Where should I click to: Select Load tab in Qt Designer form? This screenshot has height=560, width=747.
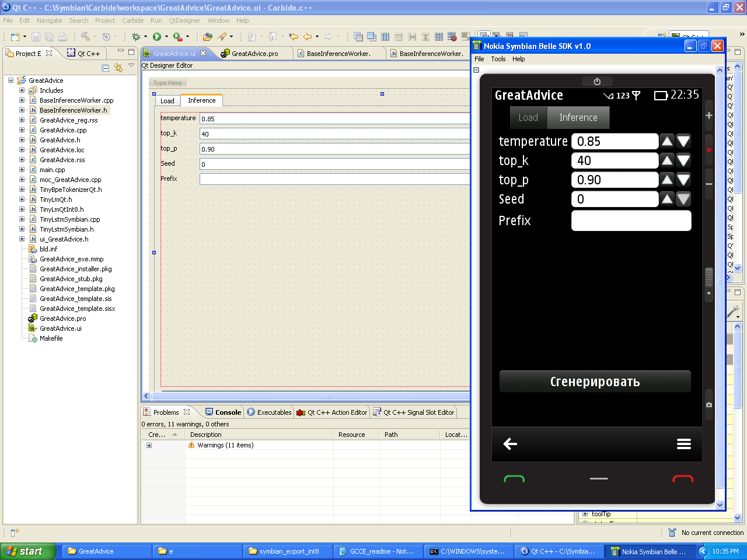coord(167,101)
